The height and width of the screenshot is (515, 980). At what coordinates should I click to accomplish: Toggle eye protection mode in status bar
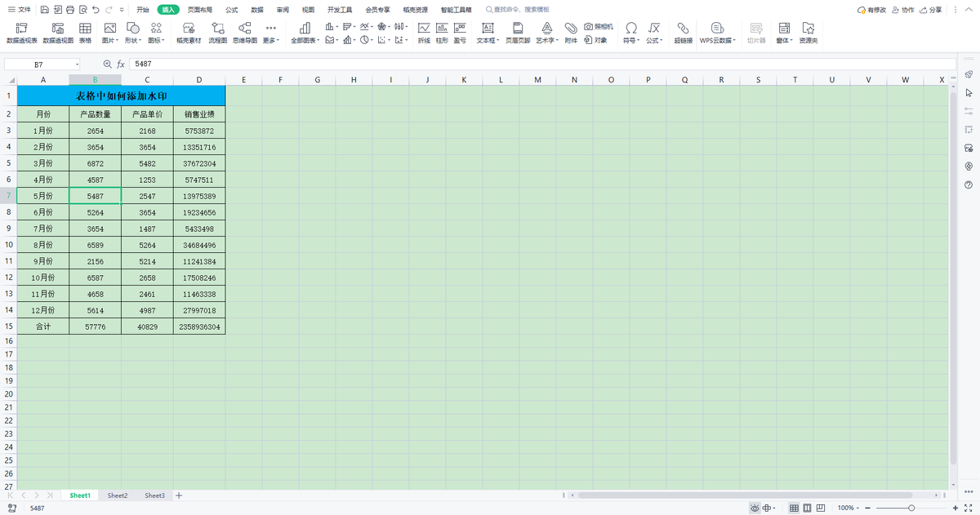coord(754,508)
